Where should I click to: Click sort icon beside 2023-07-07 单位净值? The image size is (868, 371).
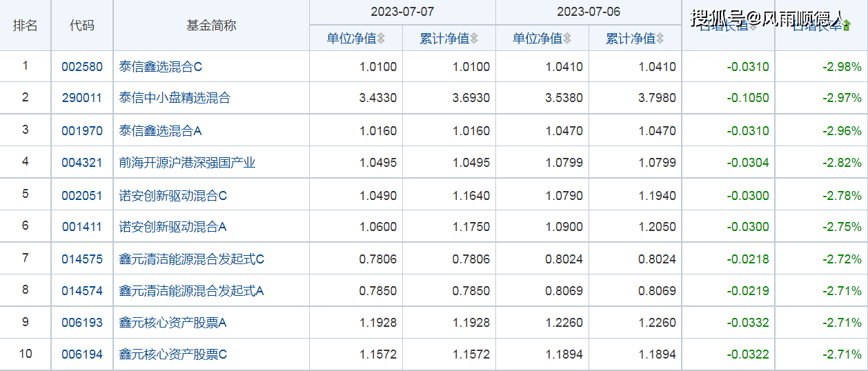(x=381, y=39)
